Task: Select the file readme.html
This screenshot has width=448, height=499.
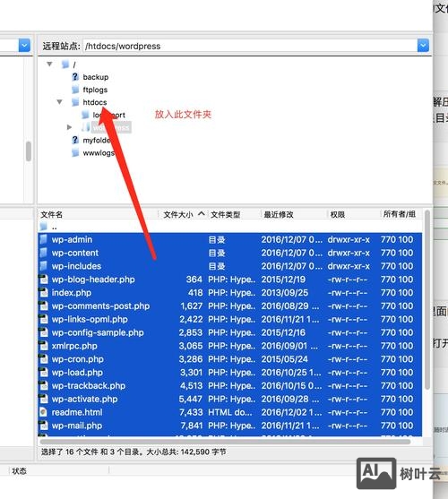Action: pyautogui.click(x=77, y=412)
